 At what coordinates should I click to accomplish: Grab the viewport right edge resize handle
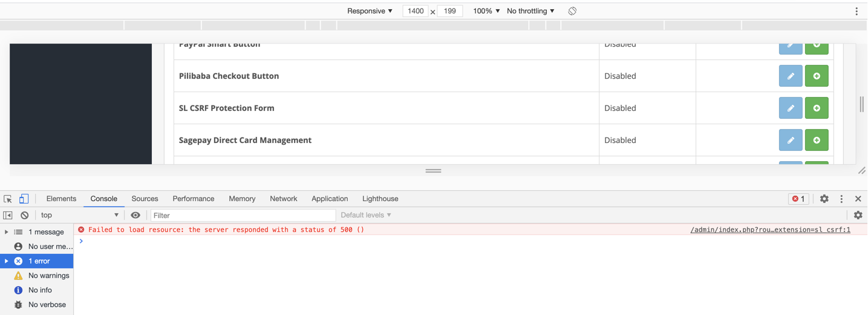point(862,104)
